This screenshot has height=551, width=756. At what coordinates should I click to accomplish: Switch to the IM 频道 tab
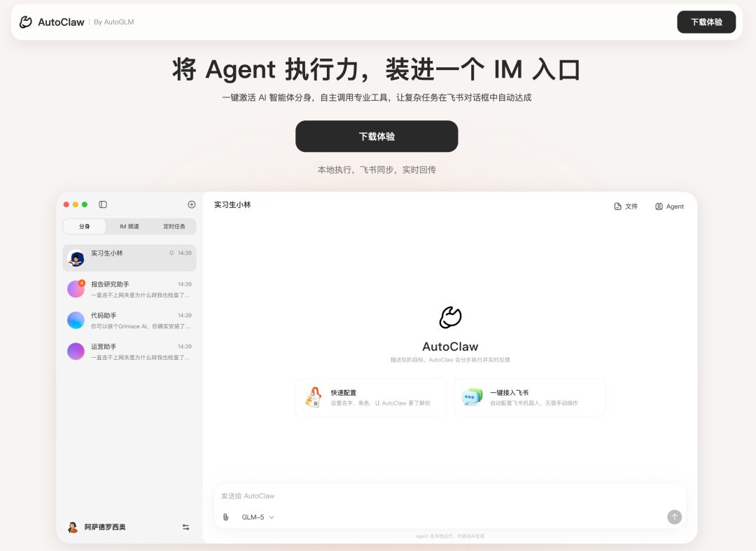[129, 226]
